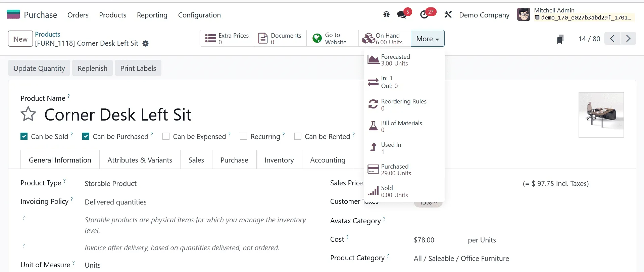Click the New button
This screenshot has width=644, height=272.
tap(20, 39)
